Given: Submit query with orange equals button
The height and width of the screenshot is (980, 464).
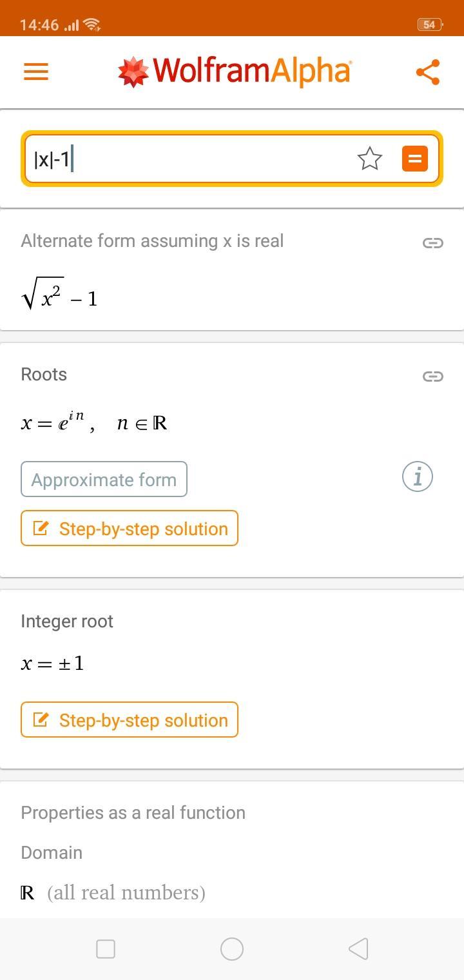Looking at the screenshot, I should (415, 159).
